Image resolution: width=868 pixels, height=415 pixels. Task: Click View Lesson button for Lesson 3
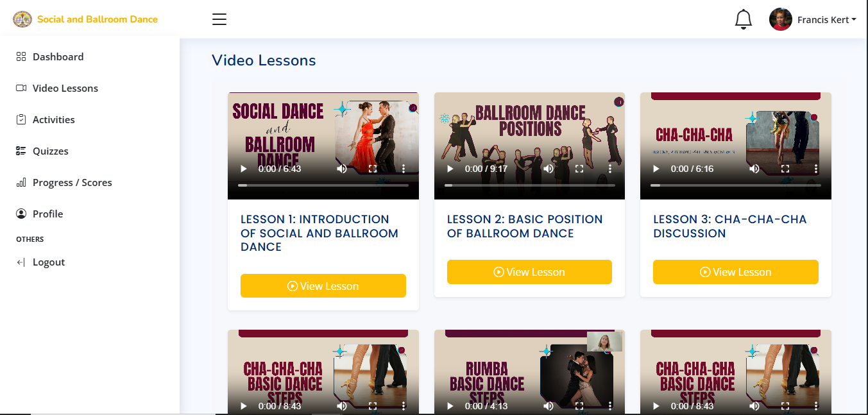point(735,272)
